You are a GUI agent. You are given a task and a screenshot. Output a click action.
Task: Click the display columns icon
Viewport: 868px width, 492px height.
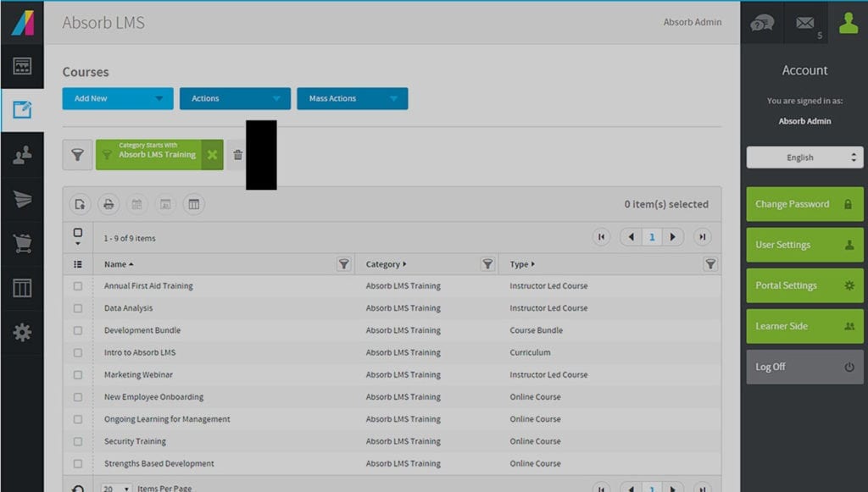tap(194, 205)
